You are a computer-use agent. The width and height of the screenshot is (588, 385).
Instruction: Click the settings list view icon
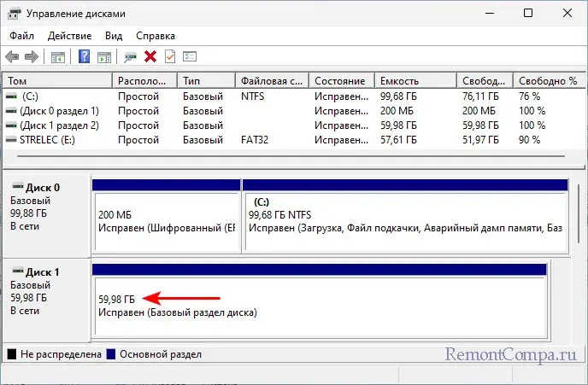tap(190, 56)
